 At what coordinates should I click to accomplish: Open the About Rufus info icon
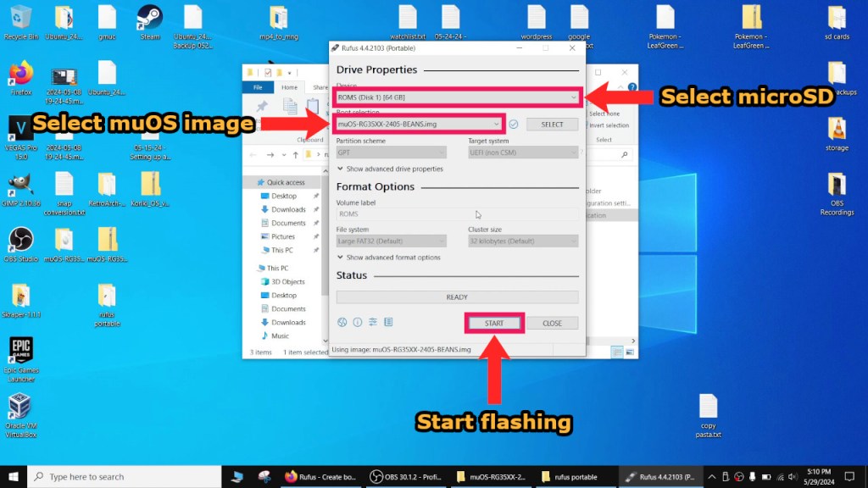point(358,322)
